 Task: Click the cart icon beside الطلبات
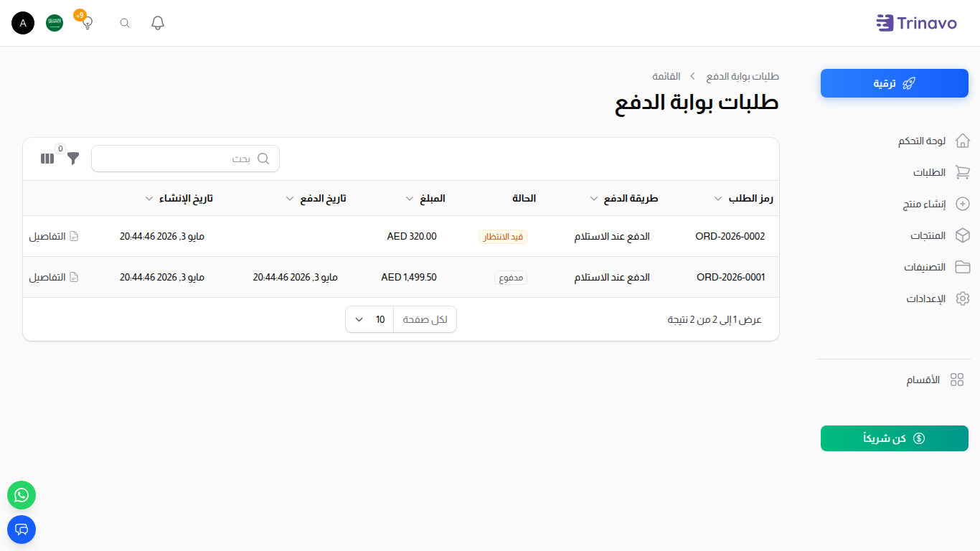(963, 172)
